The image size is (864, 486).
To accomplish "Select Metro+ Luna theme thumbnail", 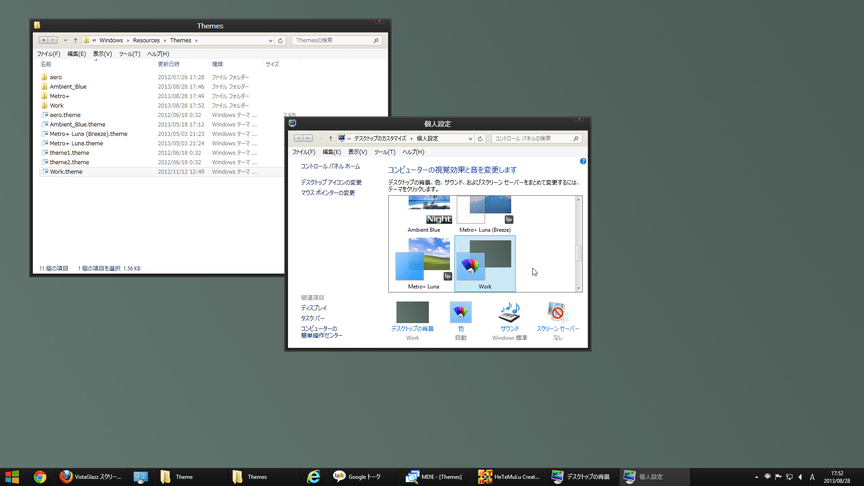I will (x=424, y=263).
